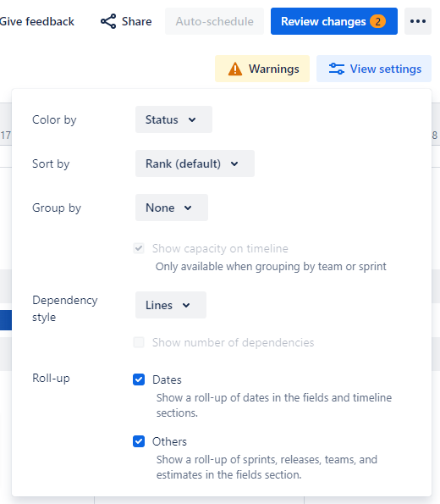Open the Group by None dropdown

tap(172, 208)
